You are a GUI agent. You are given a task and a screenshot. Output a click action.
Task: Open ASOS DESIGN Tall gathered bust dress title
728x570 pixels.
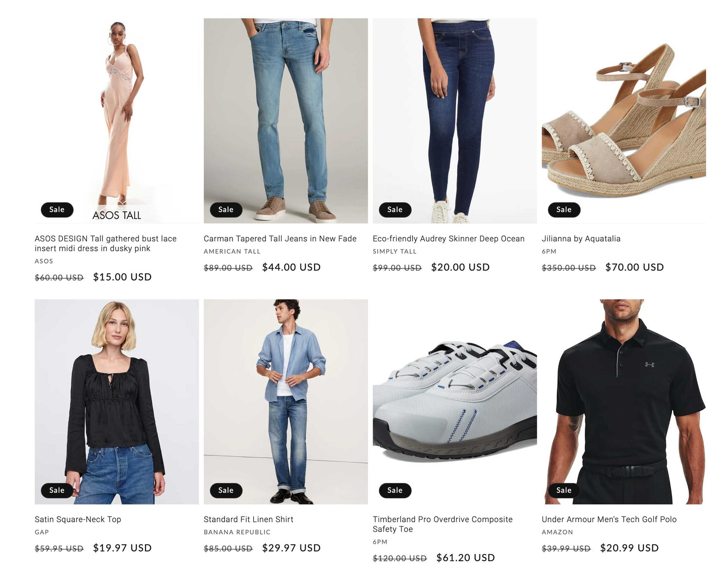(x=105, y=243)
